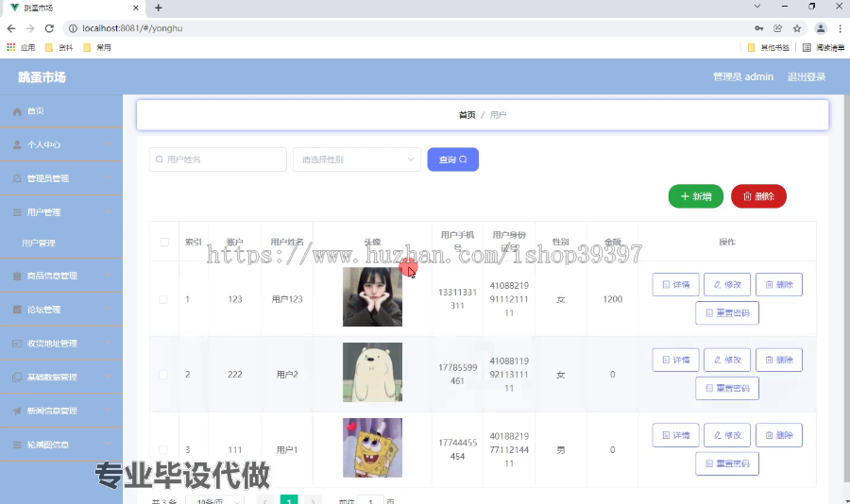Open the 首页 sidebar menu item

pyautogui.click(x=61, y=111)
